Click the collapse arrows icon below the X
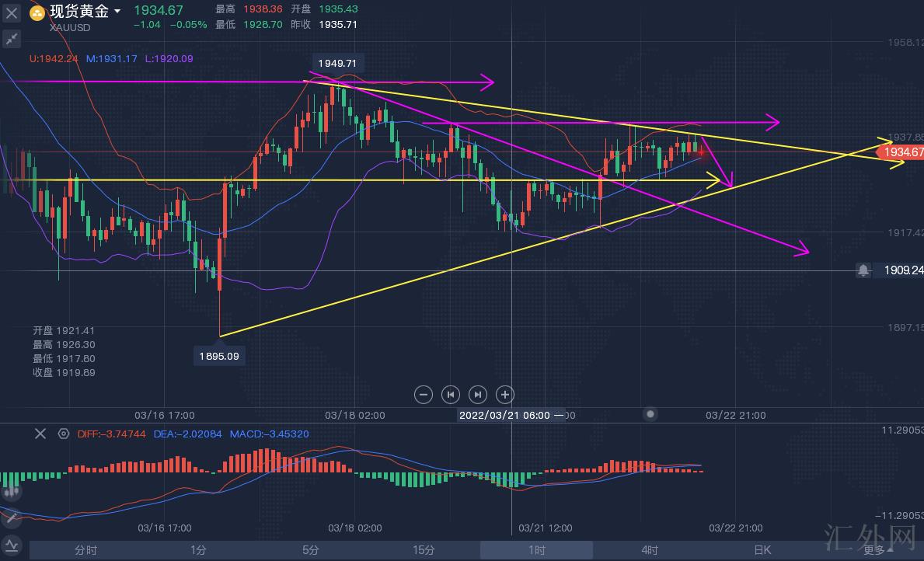 coord(12,38)
